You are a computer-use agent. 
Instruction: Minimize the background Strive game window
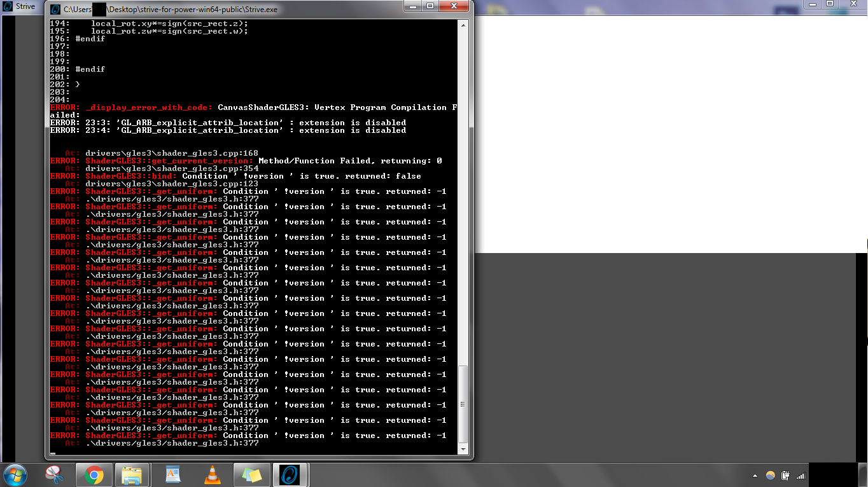tap(812, 4)
